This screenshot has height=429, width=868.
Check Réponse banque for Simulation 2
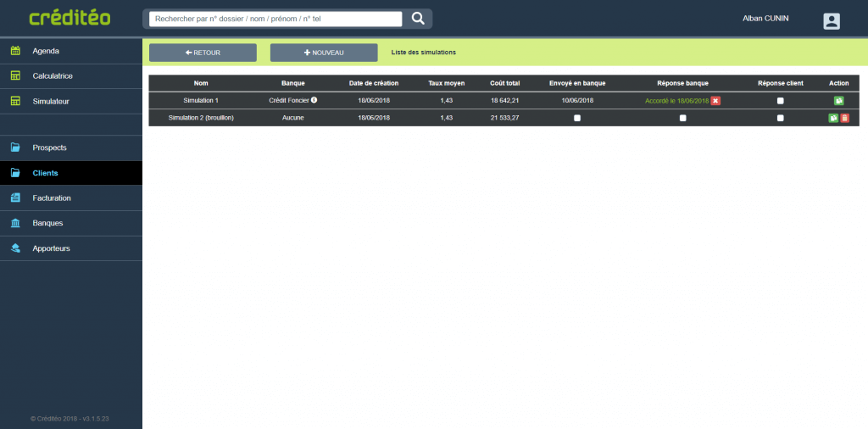click(682, 118)
